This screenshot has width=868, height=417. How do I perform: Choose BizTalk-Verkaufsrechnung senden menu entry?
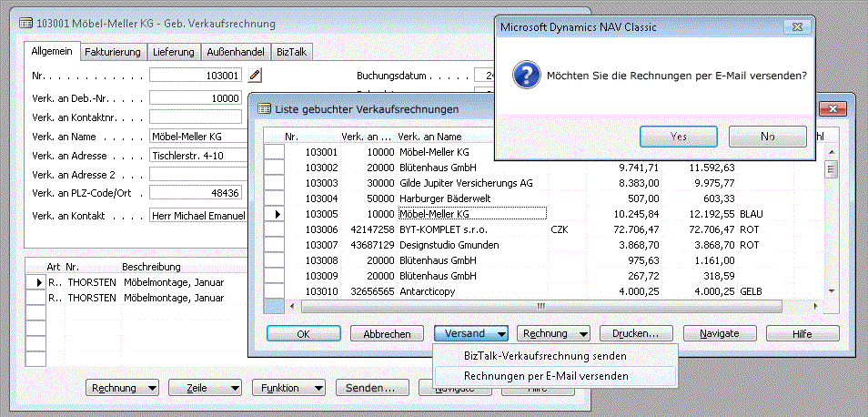(x=555, y=356)
